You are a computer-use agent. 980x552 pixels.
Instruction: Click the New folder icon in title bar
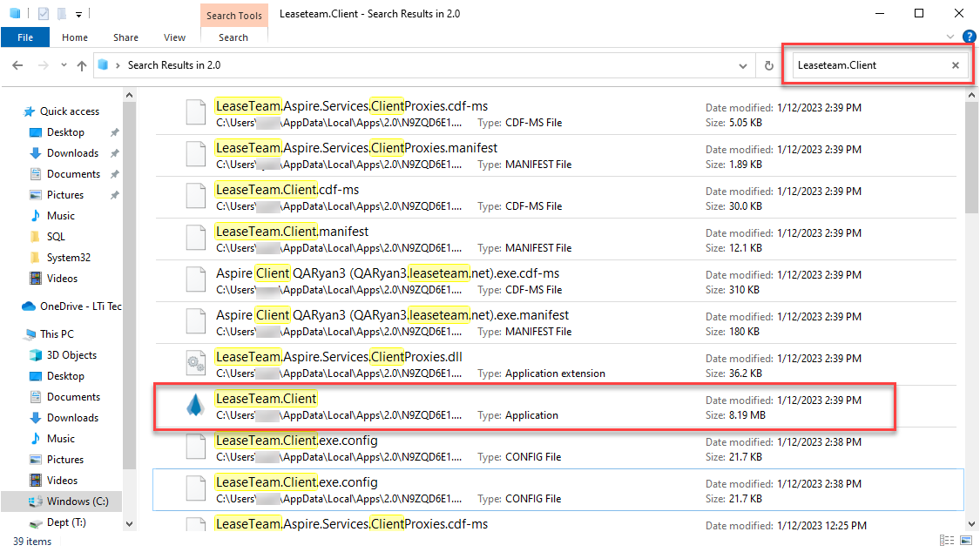(61, 13)
